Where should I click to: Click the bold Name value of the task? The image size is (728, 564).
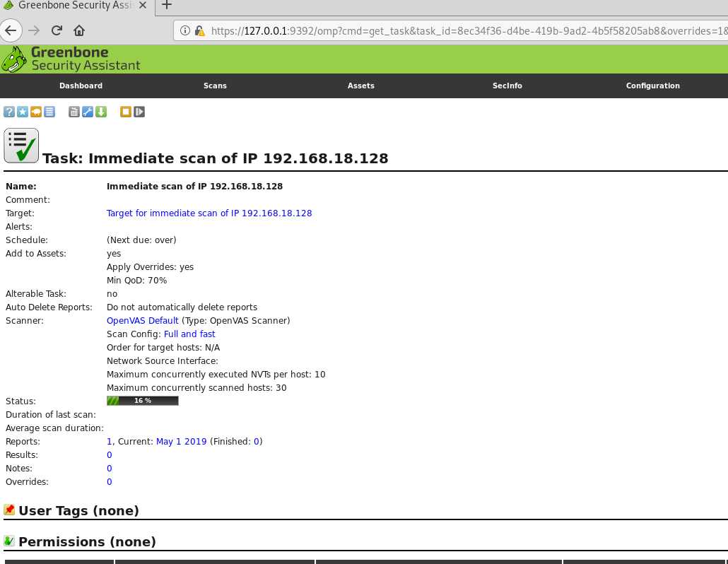[x=194, y=186]
